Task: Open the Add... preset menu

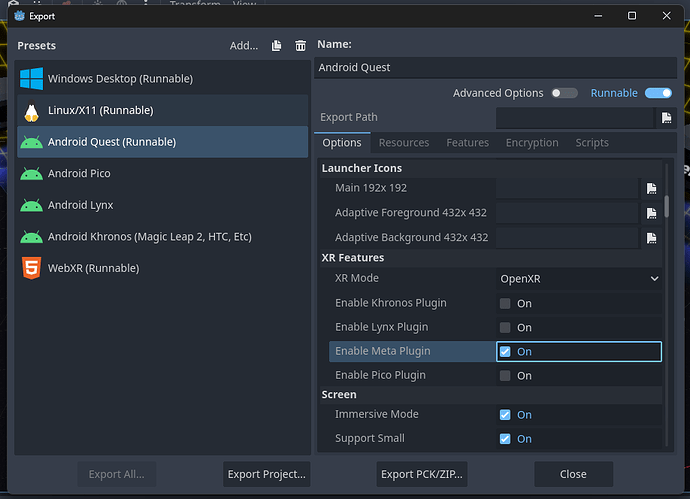Action: (244, 46)
